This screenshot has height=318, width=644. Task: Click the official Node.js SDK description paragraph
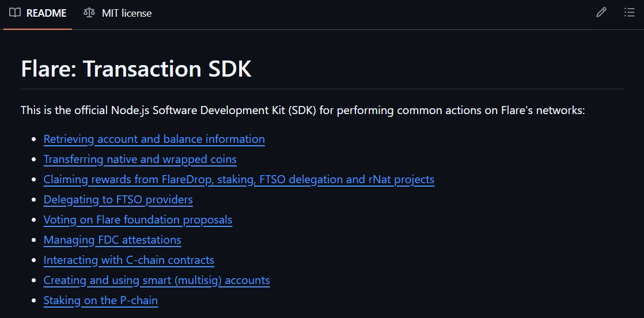pos(302,111)
